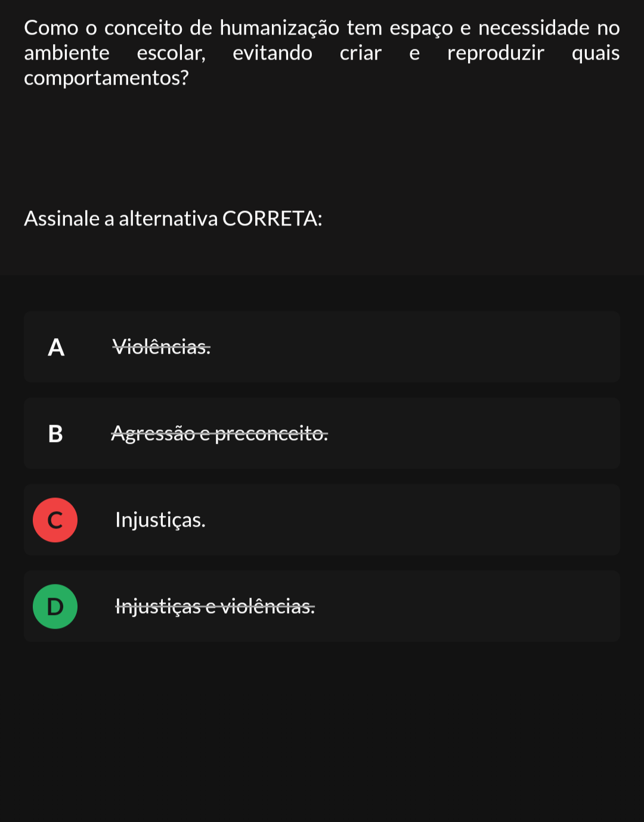The height and width of the screenshot is (822, 644).
Task: Choose the letter A option marker
Action: point(55,347)
